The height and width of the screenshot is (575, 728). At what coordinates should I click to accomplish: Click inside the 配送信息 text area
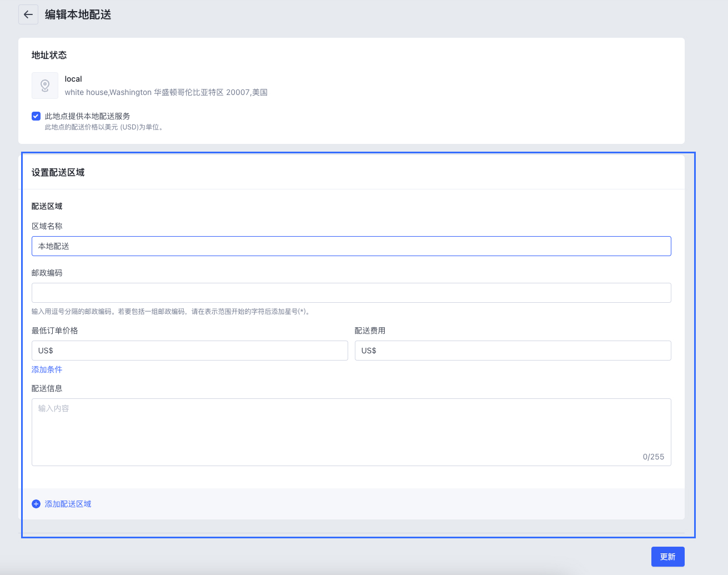(351, 432)
